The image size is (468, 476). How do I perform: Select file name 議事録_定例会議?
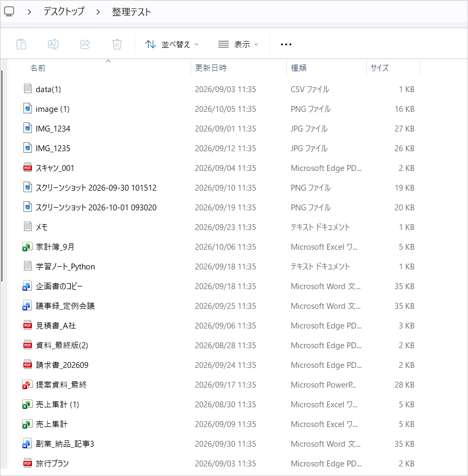point(65,306)
